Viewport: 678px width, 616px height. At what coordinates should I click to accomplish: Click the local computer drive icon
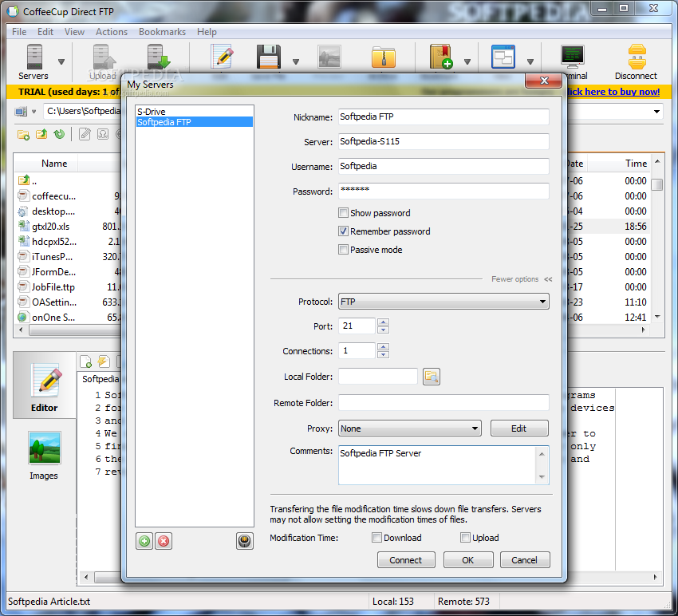pyautogui.click(x=21, y=112)
